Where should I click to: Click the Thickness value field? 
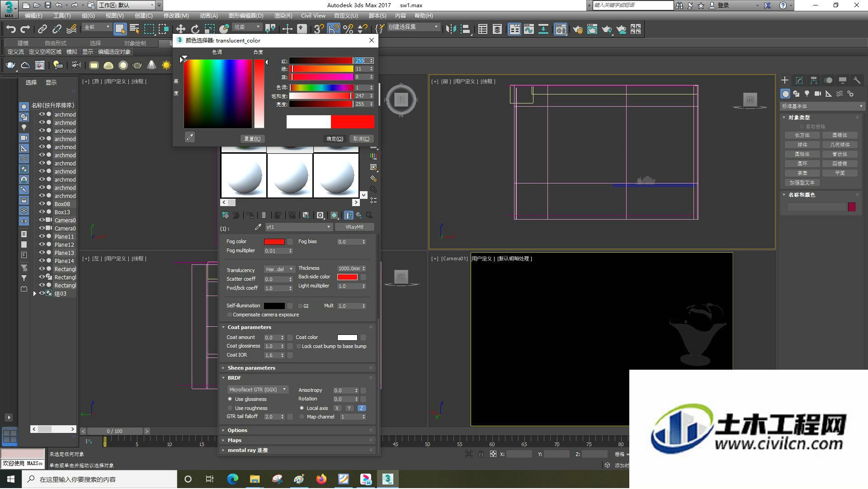tap(349, 268)
